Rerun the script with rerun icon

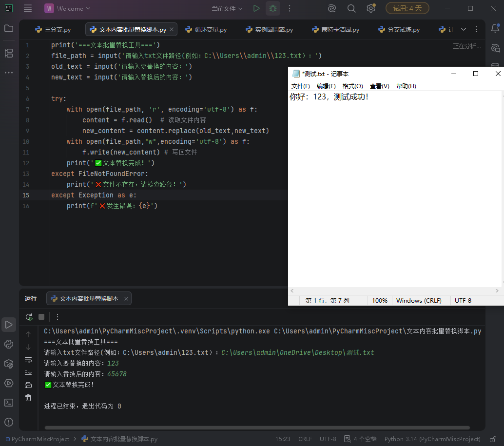(29, 317)
